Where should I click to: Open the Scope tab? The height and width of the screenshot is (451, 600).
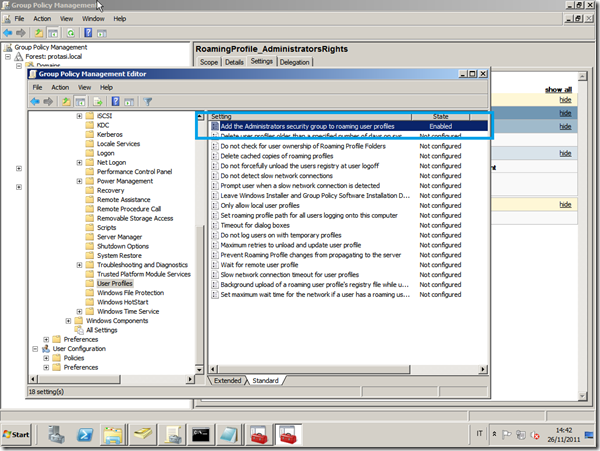209,62
